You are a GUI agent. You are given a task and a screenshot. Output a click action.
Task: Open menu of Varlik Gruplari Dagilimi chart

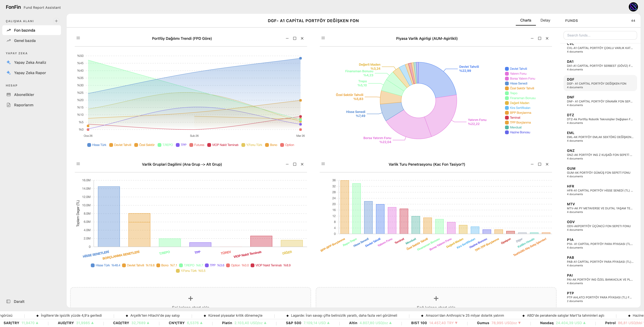(x=78, y=164)
